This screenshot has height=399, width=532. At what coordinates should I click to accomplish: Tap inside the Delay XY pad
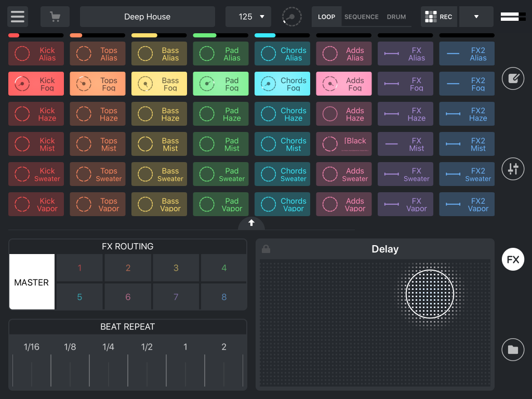coord(430,294)
